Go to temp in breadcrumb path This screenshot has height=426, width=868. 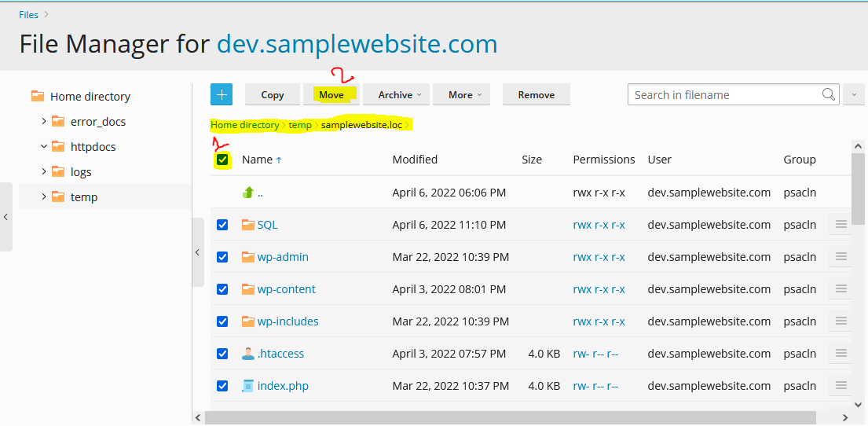coord(300,125)
